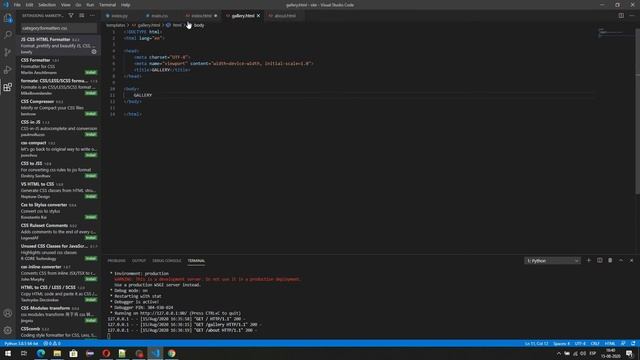Install the CSS Compressor extension
The width and height of the screenshot is (640, 360).
[x=91, y=114]
